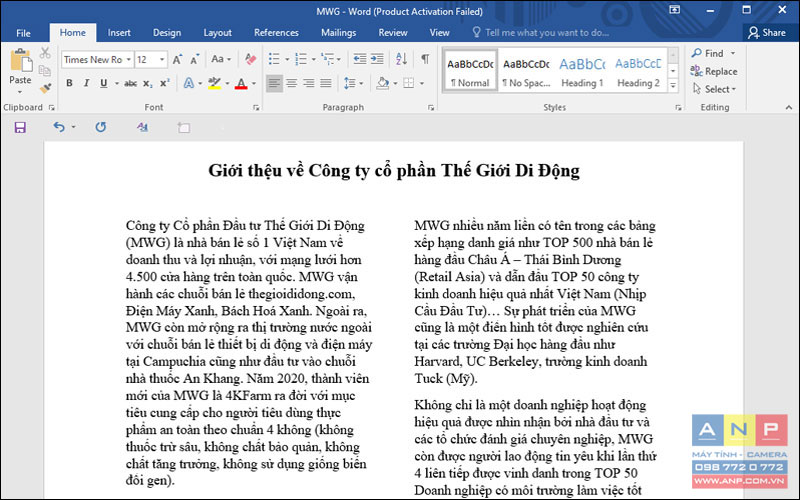Undo the last action

59,127
